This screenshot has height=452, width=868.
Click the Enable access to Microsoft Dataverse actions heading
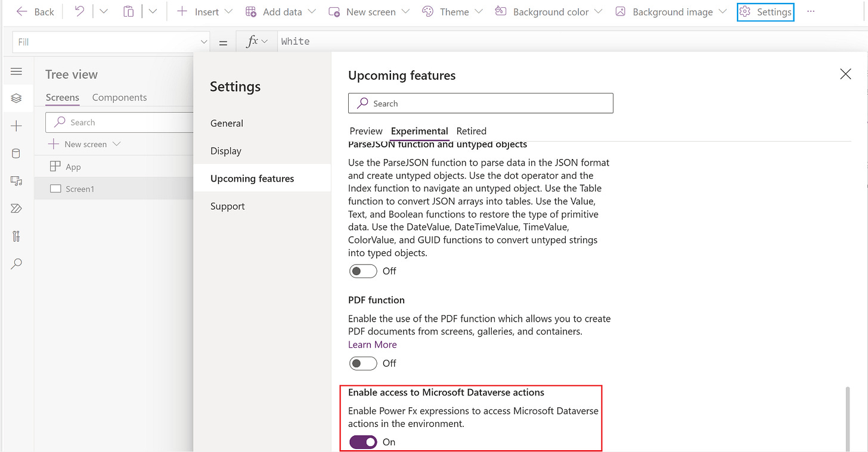click(x=447, y=392)
